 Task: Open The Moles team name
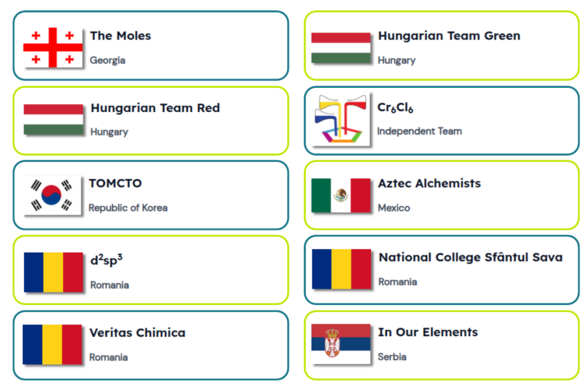coord(121,36)
